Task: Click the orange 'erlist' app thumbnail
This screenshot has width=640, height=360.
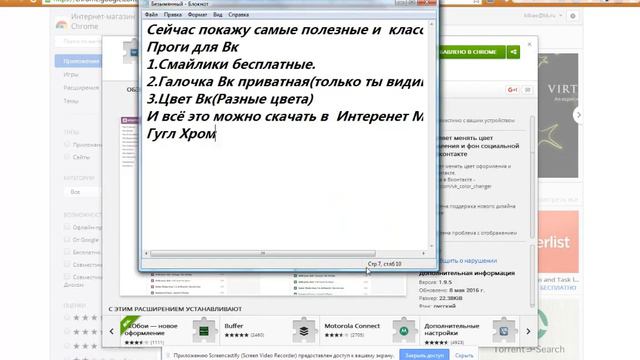Action: (558, 242)
